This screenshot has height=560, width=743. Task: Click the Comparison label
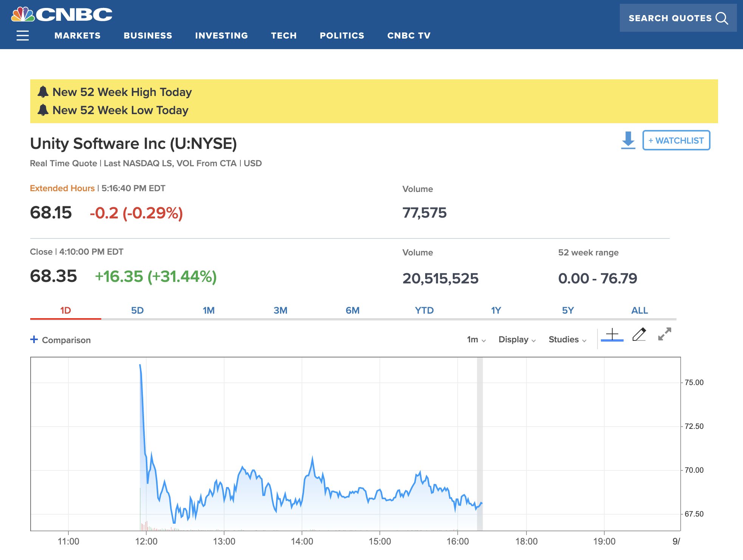tap(66, 340)
